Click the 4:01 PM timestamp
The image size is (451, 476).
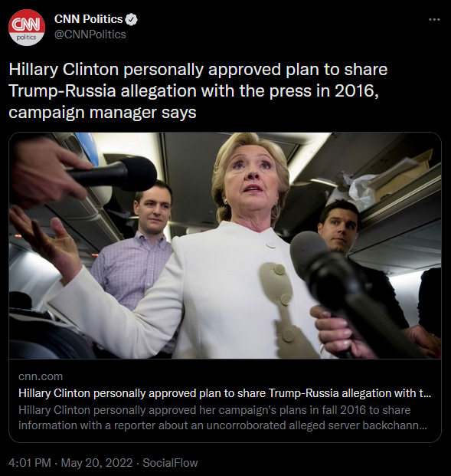click(30, 463)
